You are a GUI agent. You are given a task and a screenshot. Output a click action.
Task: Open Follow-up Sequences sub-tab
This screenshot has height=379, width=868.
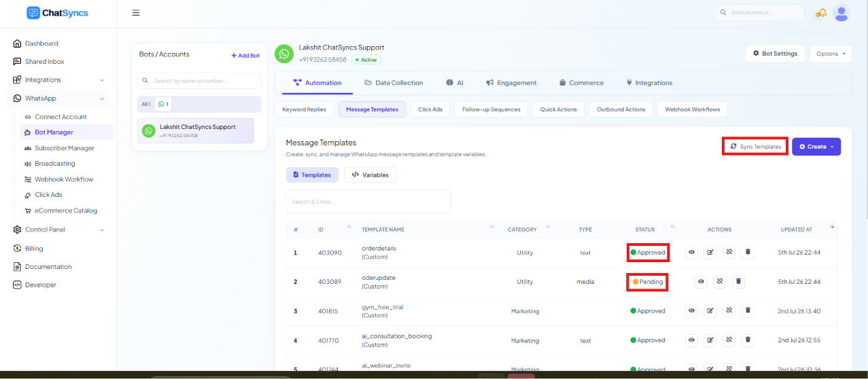(491, 109)
